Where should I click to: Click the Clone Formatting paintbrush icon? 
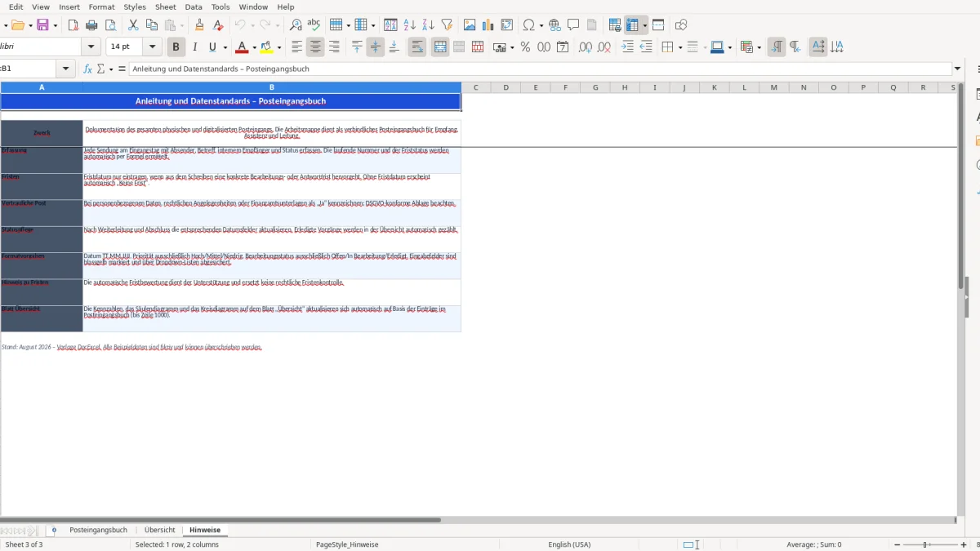(199, 25)
